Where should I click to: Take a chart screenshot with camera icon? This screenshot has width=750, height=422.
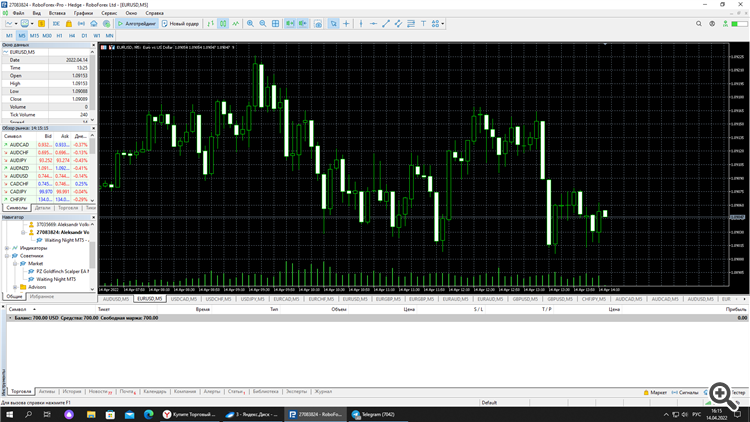(x=318, y=23)
